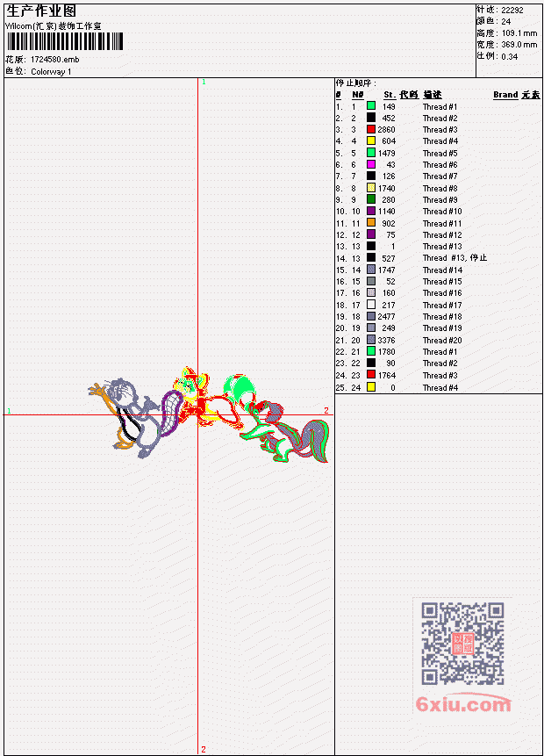The height and width of the screenshot is (756, 544).
Task: Click the Thread #19 description
Action: click(x=442, y=328)
